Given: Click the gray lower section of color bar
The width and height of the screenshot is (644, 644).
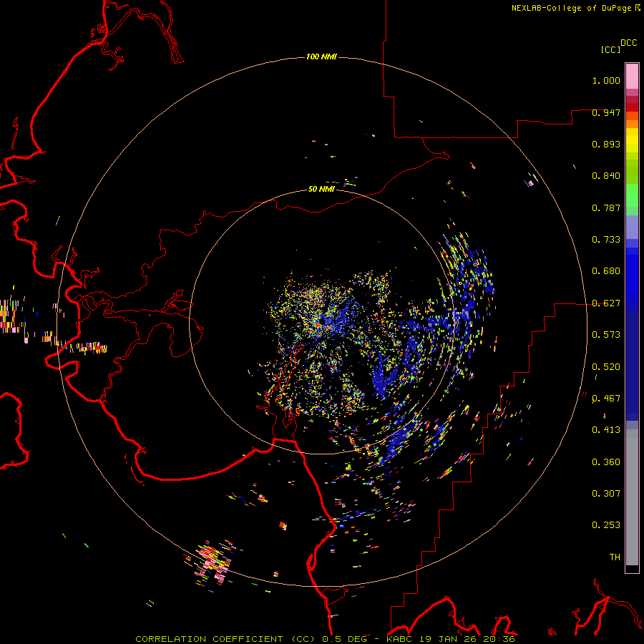Looking at the screenshot, I should point(632,497).
